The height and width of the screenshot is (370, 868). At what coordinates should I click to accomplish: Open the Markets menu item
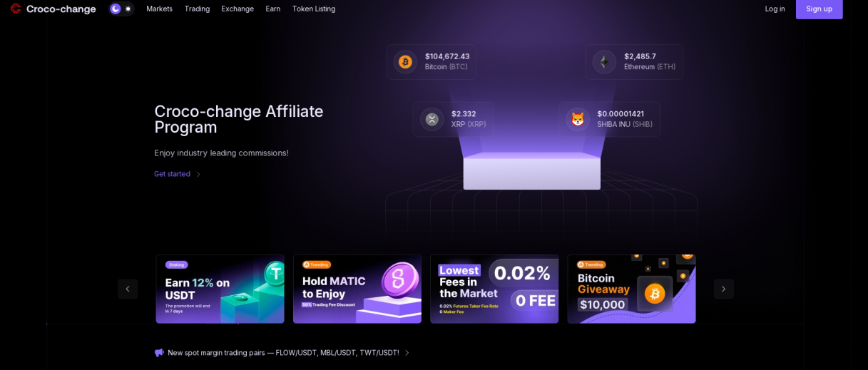160,9
